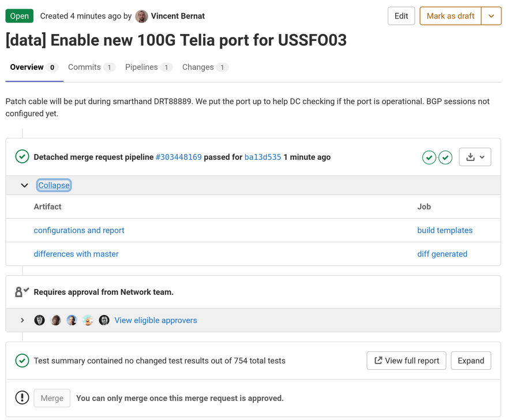The image size is (506, 420).
Task: Click the warning icon beside the Merge button
Action: (x=21, y=397)
